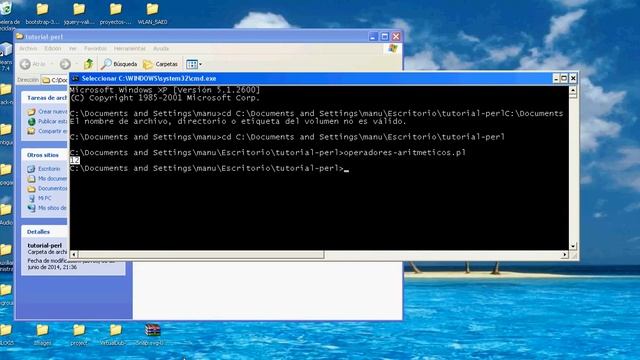Select the bootstrap-3 desktop folder
Image resolution: width=640 pixels, height=360 pixels.
(42, 13)
